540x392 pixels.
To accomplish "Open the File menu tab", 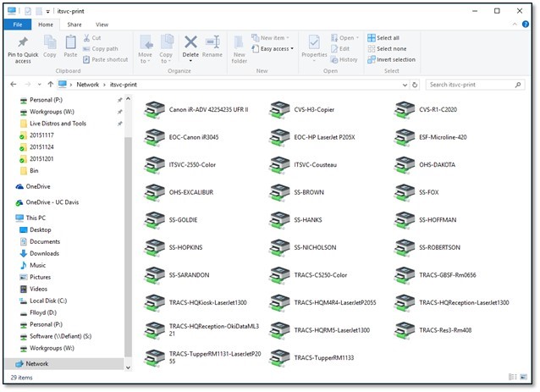I will pyautogui.click(x=18, y=25).
